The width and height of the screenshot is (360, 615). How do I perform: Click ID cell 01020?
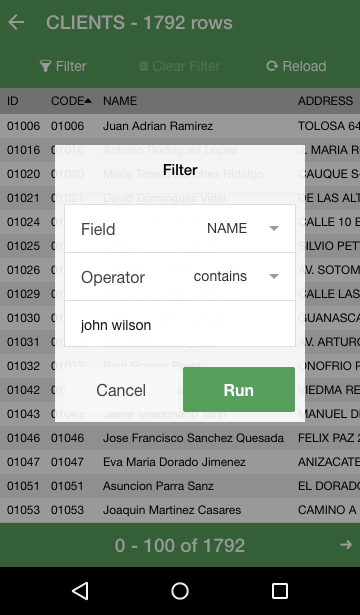click(24, 174)
